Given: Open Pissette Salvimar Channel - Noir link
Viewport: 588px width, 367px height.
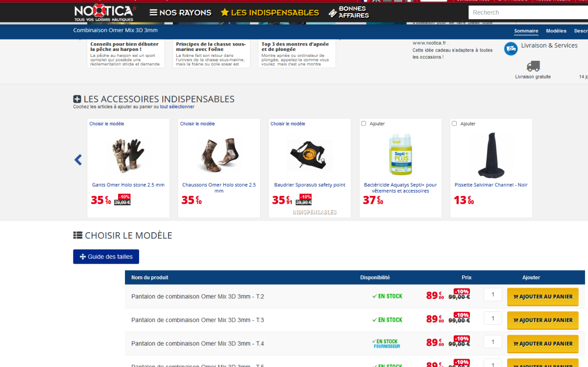Looking at the screenshot, I should tap(491, 185).
